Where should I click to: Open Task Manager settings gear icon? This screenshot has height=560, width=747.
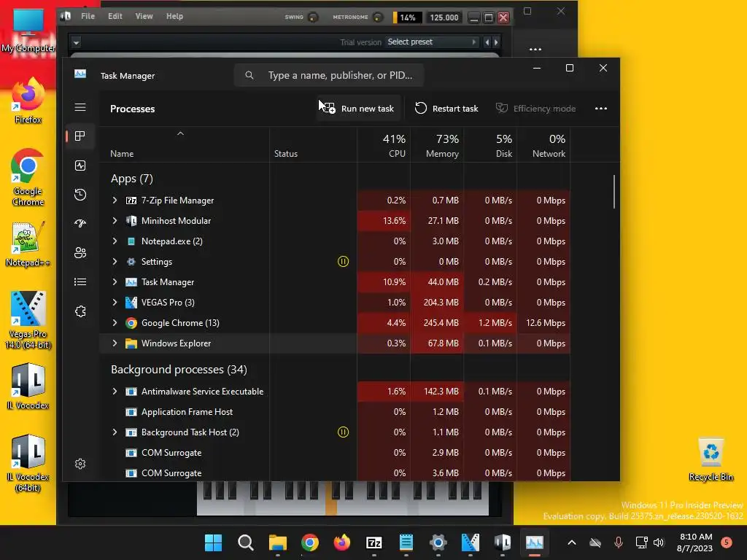(x=80, y=464)
